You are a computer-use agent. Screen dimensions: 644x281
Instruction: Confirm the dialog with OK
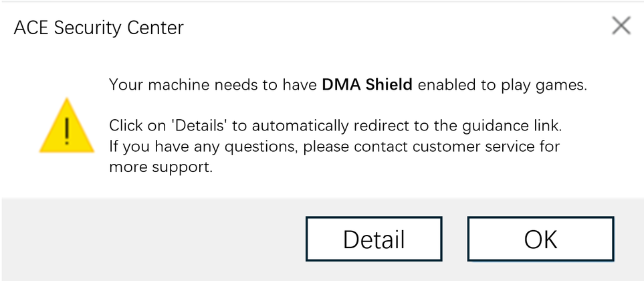[540, 239]
